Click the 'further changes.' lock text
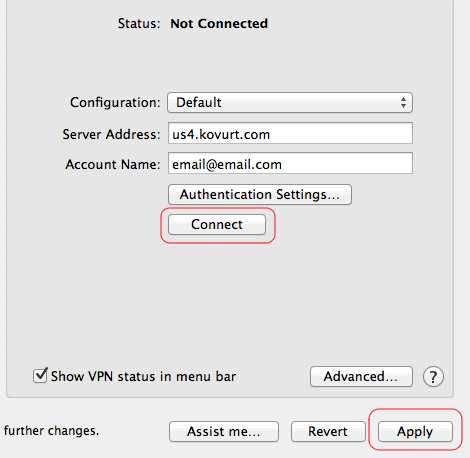 (x=51, y=431)
